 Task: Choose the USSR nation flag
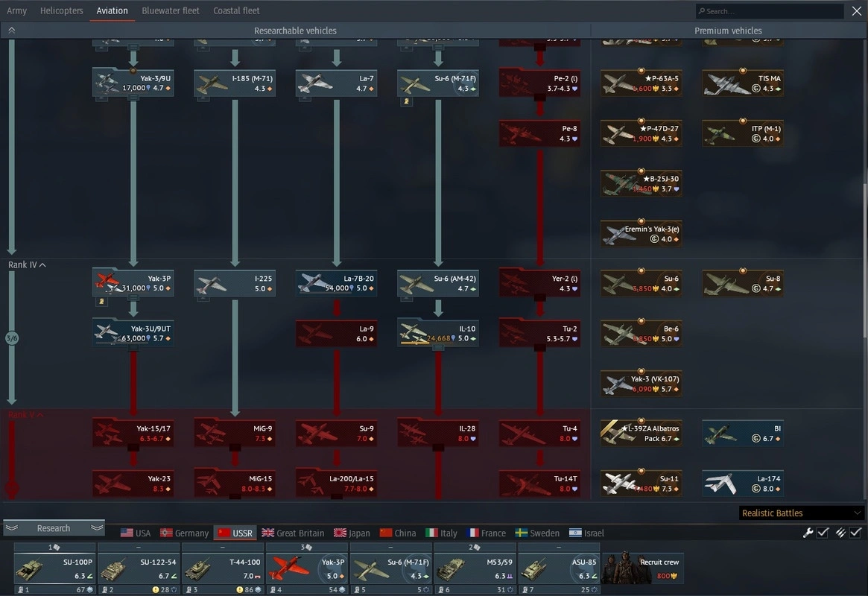[x=235, y=533]
